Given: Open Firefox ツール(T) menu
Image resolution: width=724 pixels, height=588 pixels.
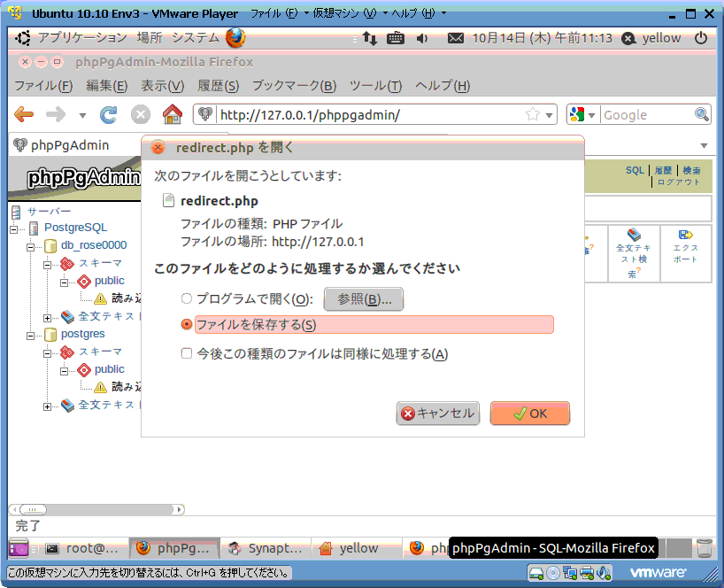Looking at the screenshot, I should [x=375, y=86].
